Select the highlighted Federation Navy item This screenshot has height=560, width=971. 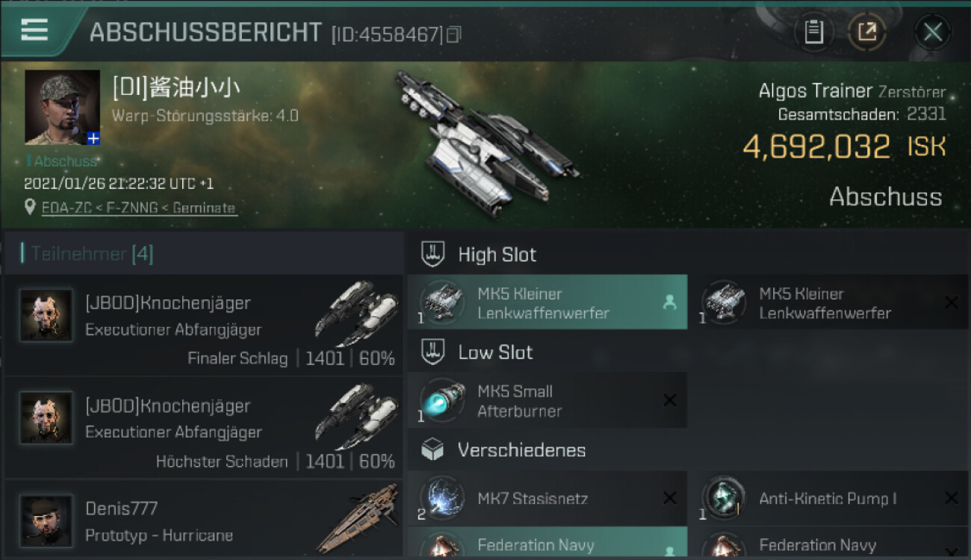point(547,543)
